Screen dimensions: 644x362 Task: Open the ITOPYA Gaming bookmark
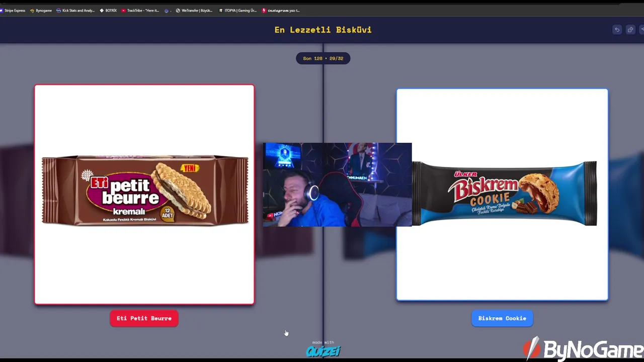[238, 11]
